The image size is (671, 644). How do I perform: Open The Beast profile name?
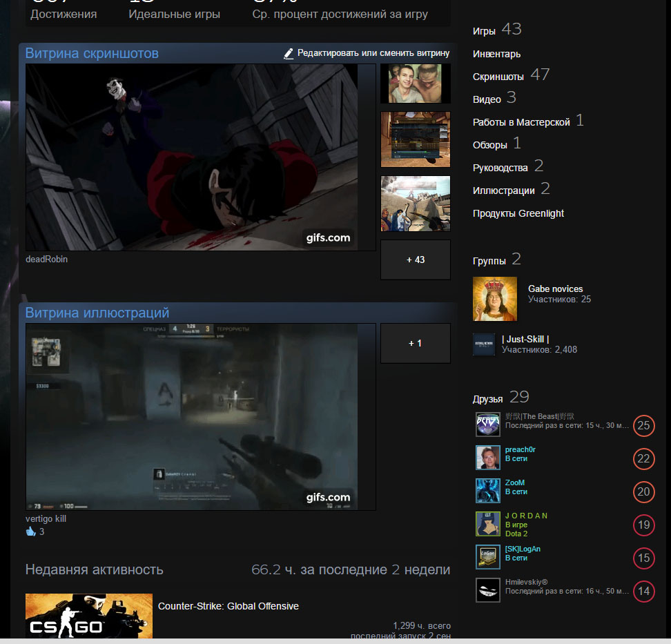540,416
